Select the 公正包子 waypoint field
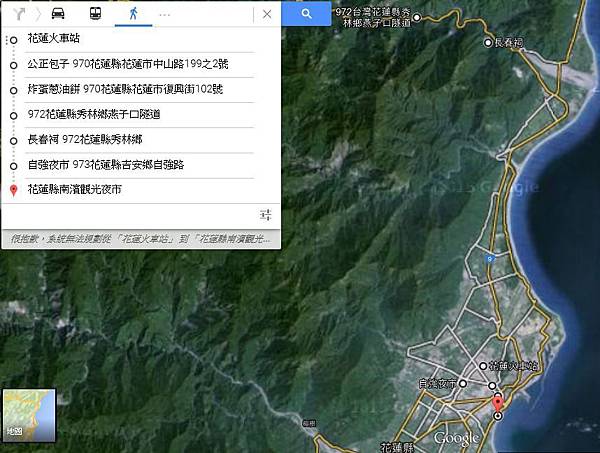This screenshot has height=453, width=600. click(140, 65)
